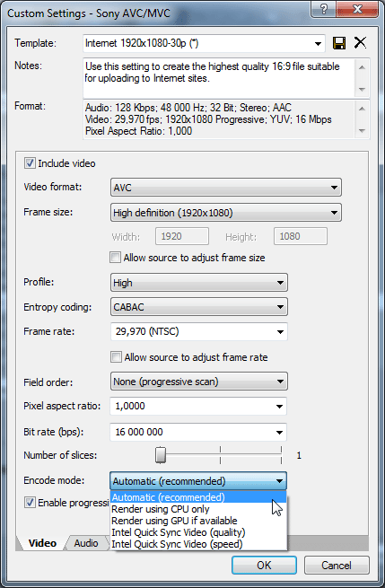Open the Template dropdown

point(318,43)
